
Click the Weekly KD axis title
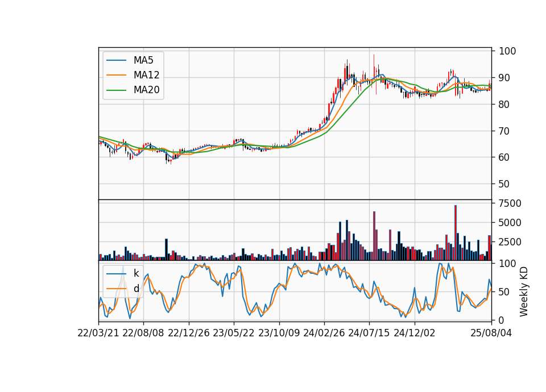click(524, 292)
